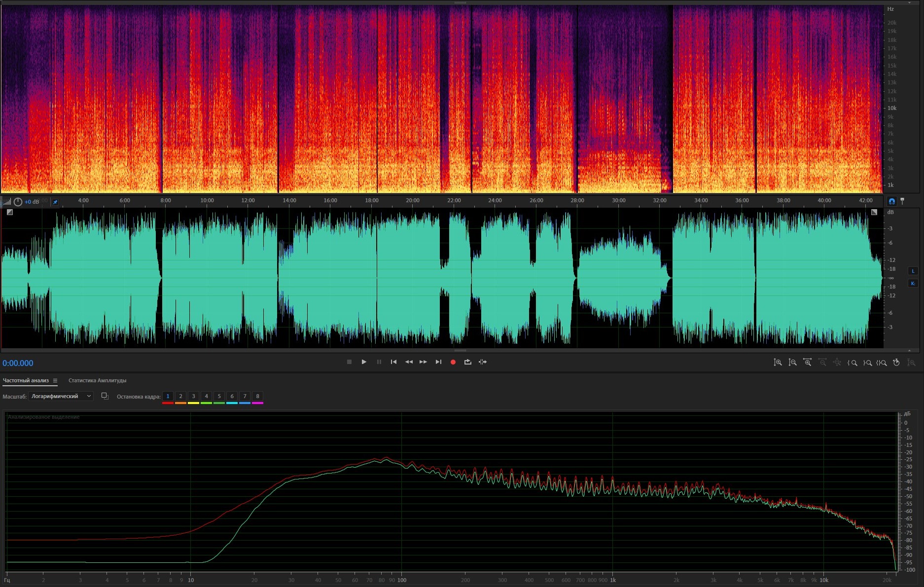
Task: Click the 20:00 mark on timeline ruler
Action: pos(413,200)
